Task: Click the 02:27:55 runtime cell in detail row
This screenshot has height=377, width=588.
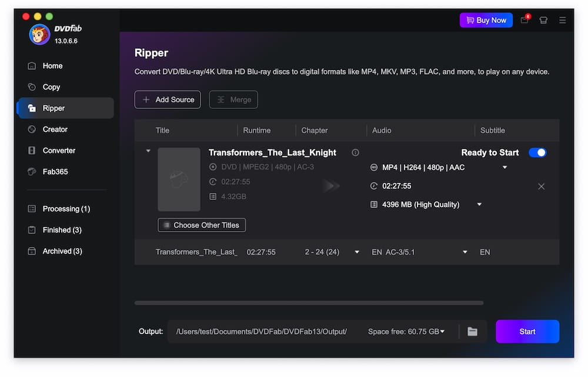Action: point(261,252)
